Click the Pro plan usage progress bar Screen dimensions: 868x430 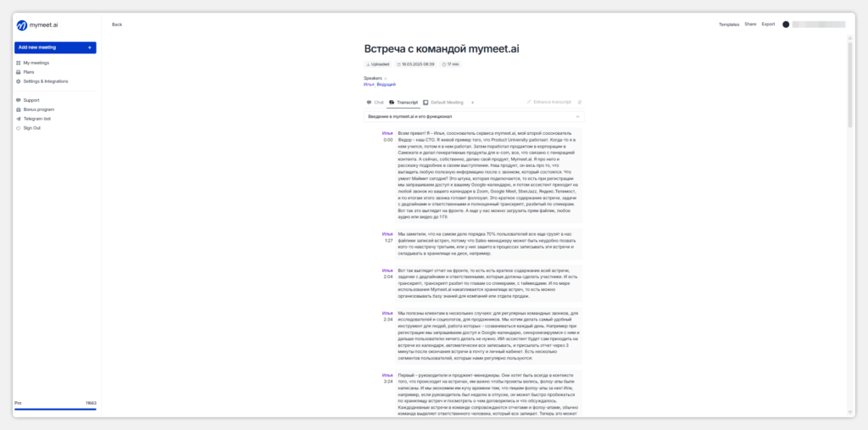click(55, 410)
